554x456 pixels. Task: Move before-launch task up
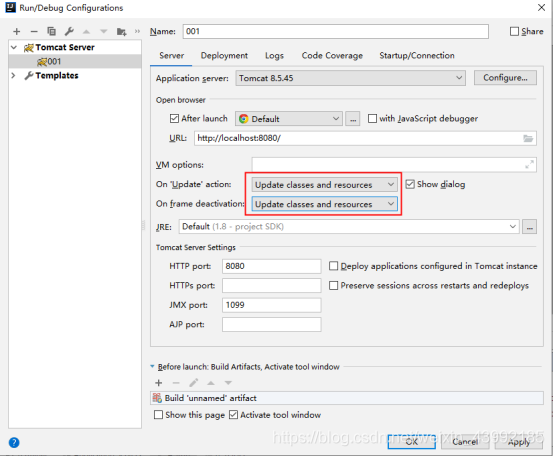coord(211,383)
